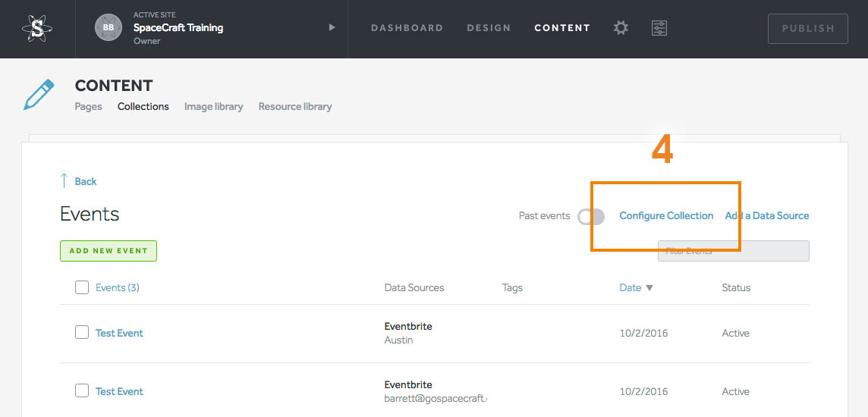
Task: Sort by the Date column arrow
Action: tap(649, 288)
